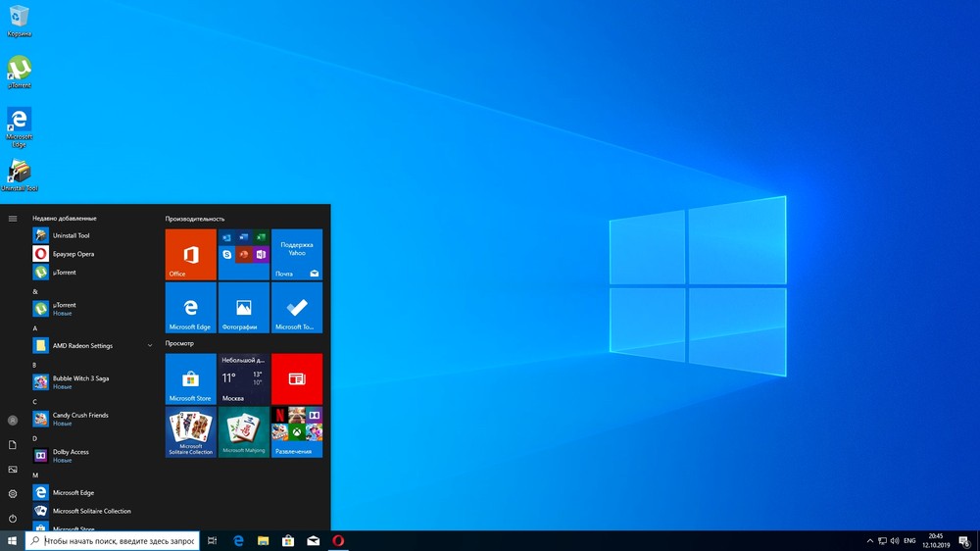Open the Action Center notifications button
980x551 pixels.
point(964,540)
